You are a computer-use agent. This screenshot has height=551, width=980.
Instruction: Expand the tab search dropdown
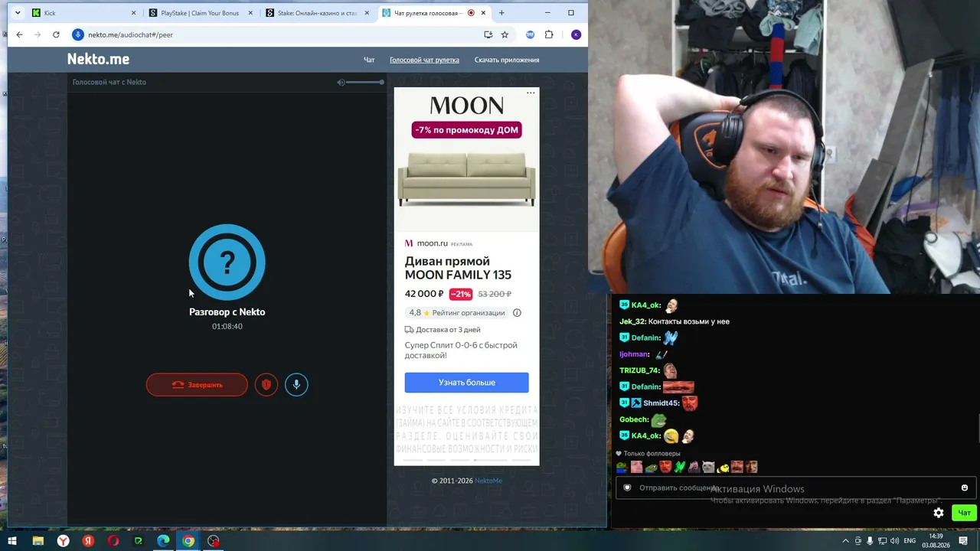click(x=18, y=13)
